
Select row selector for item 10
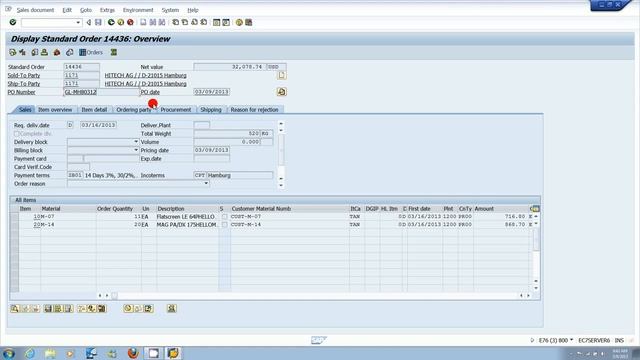click(x=15, y=217)
